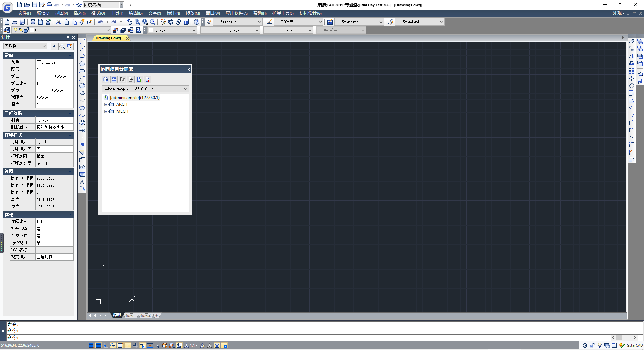
Task: Select the Rectangle drawing tool
Action: (82, 71)
